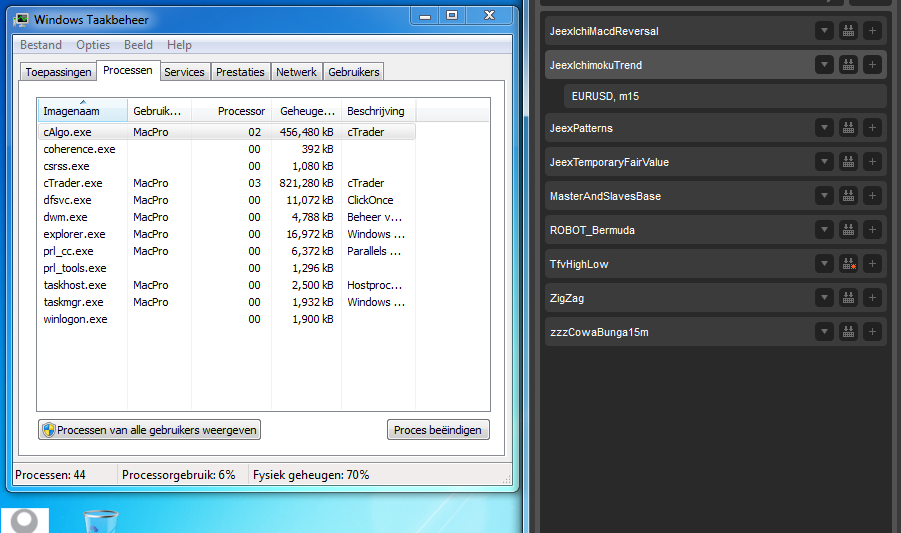Switch to the Toepassingen tab
The height and width of the screenshot is (533, 901).
point(58,72)
